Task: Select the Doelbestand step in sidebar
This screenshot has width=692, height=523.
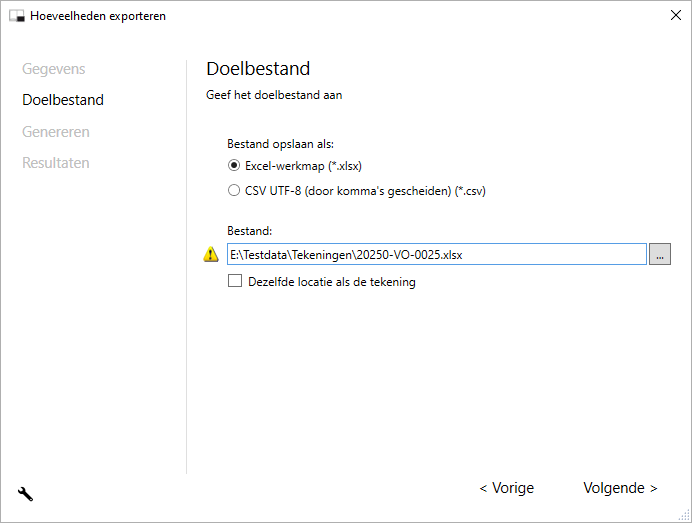Action: point(63,101)
